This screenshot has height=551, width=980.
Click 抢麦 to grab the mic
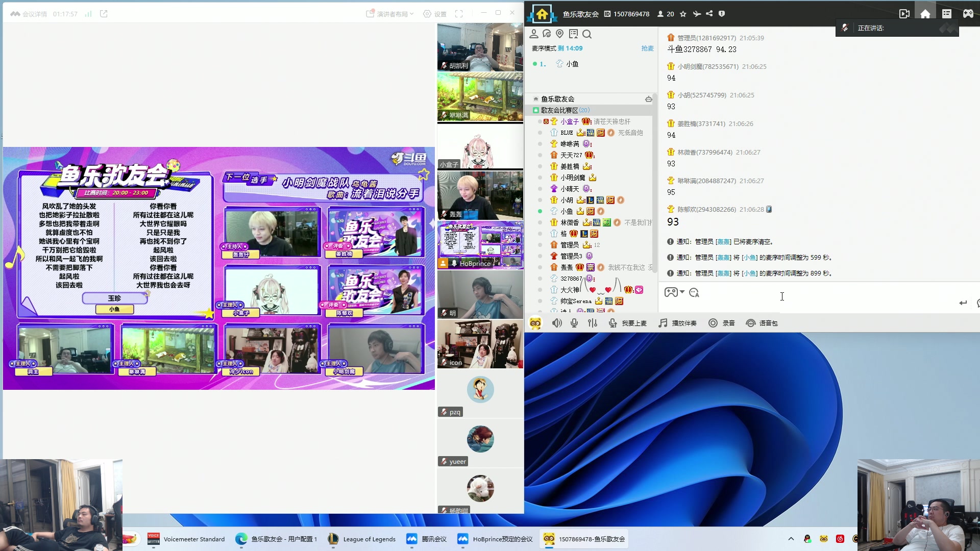pyautogui.click(x=647, y=48)
